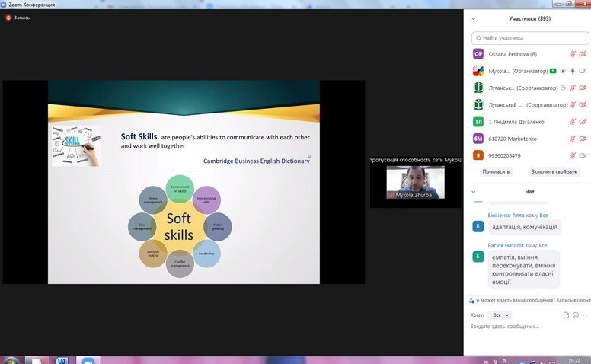Click the Участники (393) panel title
Screen dimensions: 591x364
point(529,18)
